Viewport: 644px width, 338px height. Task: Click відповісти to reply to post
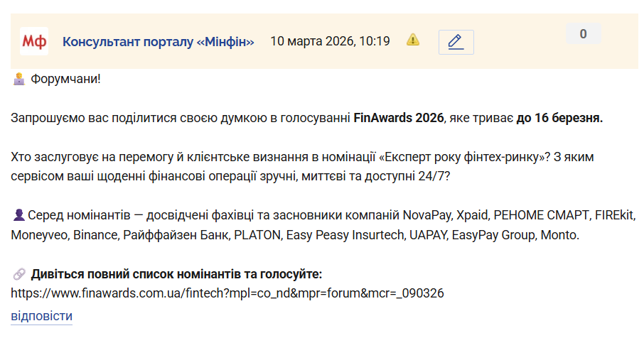(41, 316)
